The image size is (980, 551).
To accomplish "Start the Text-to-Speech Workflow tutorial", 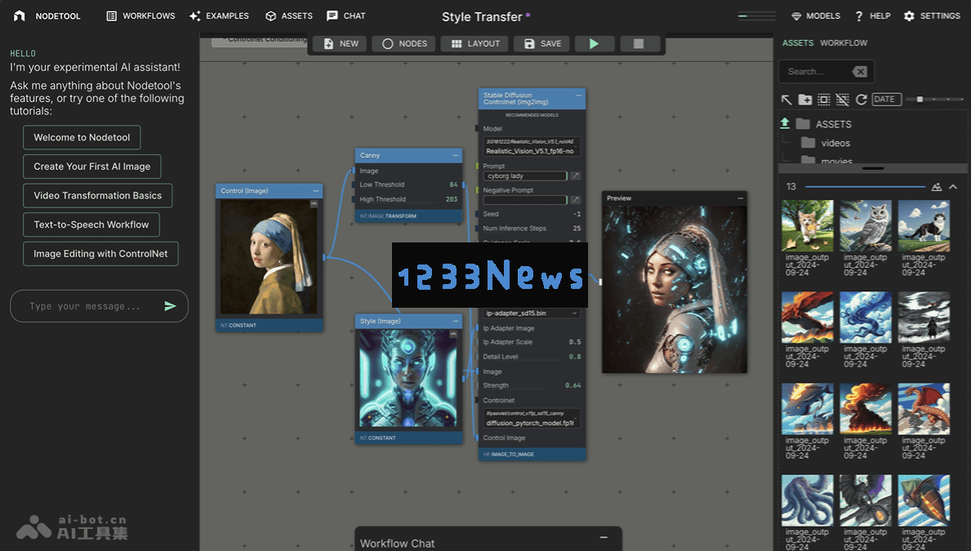I will click(x=91, y=224).
